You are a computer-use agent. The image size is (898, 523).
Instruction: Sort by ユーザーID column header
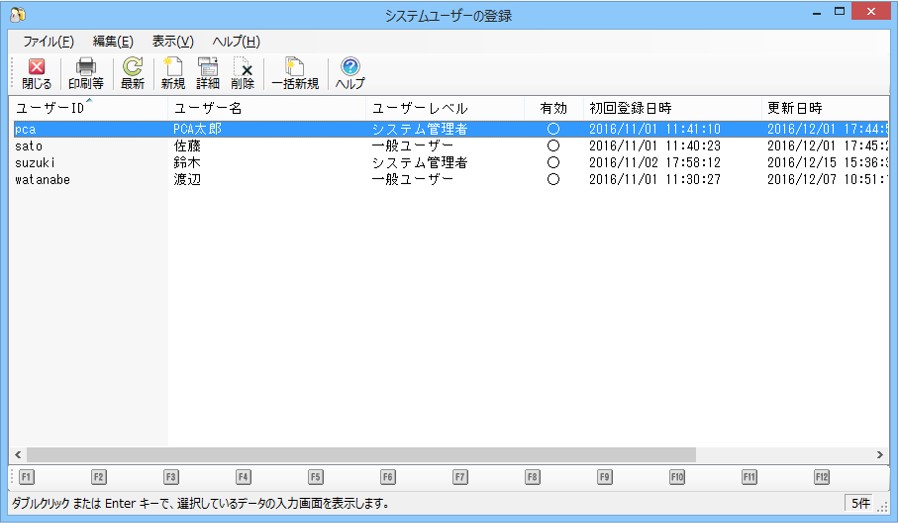(x=50, y=108)
